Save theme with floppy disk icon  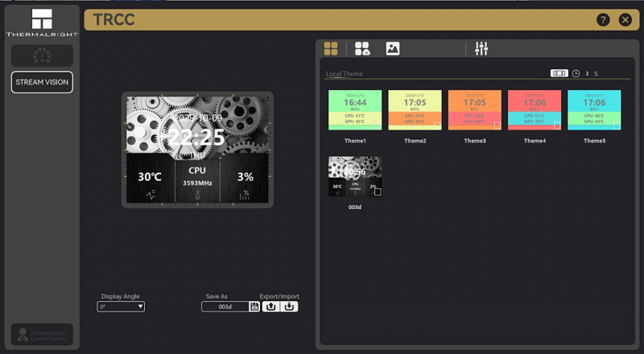click(254, 307)
